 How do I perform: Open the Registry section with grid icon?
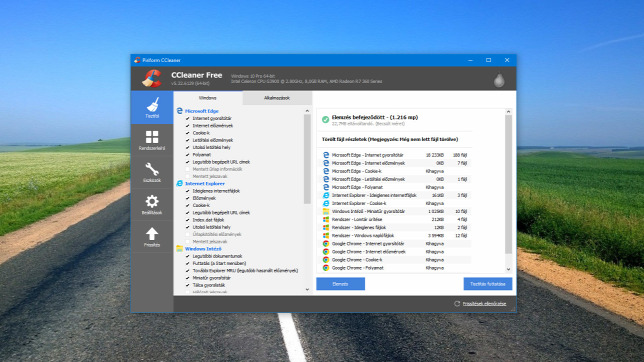pyautogui.click(x=152, y=140)
